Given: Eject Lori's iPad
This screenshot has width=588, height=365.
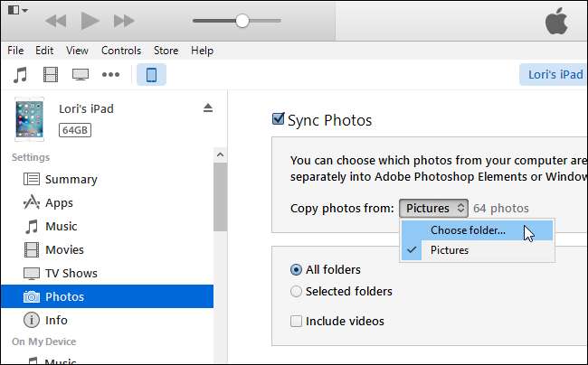Looking at the screenshot, I should coord(207,108).
